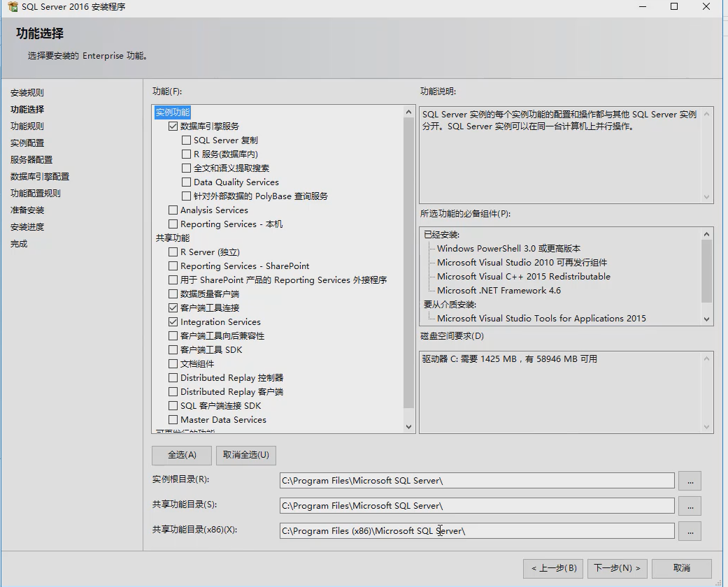The height and width of the screenshot is (587, 728).
Task: Uncheck 数据库引擎服务 checkbox
Action: (x=173, y=126)
